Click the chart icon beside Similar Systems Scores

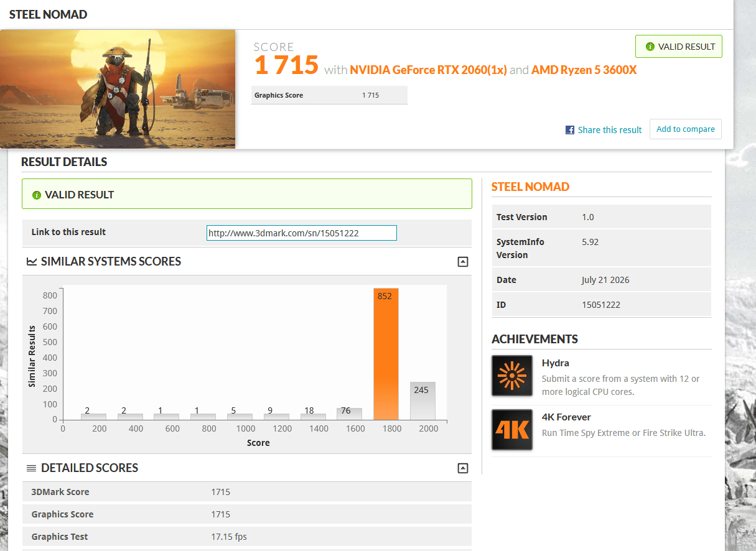point(32,262)
